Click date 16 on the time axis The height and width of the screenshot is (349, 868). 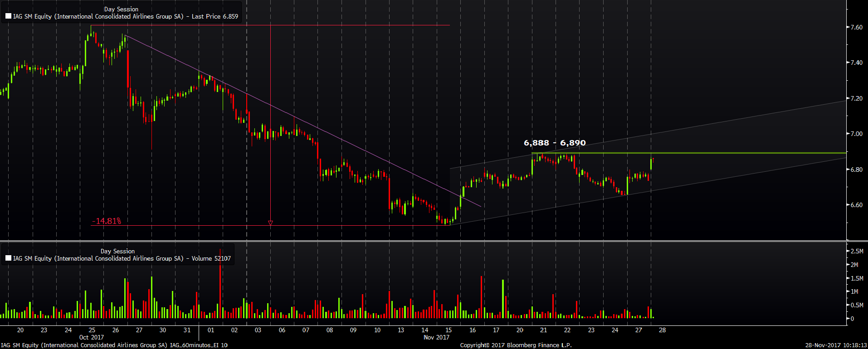point(473,330)
